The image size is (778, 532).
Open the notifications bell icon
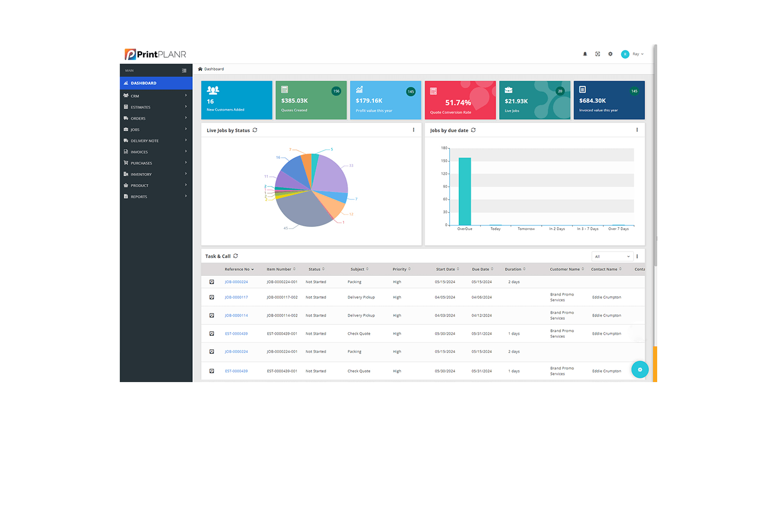(585, 54)
